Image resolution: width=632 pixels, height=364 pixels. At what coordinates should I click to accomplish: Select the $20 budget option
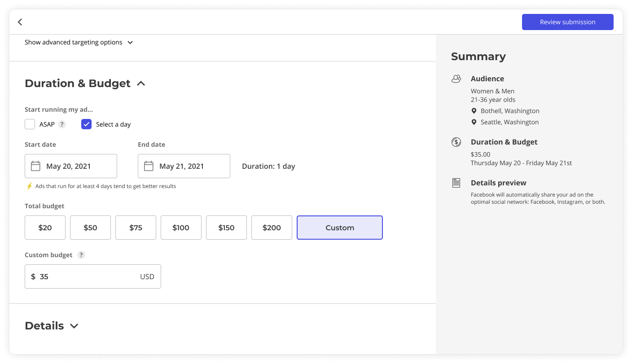pos(45,228)
